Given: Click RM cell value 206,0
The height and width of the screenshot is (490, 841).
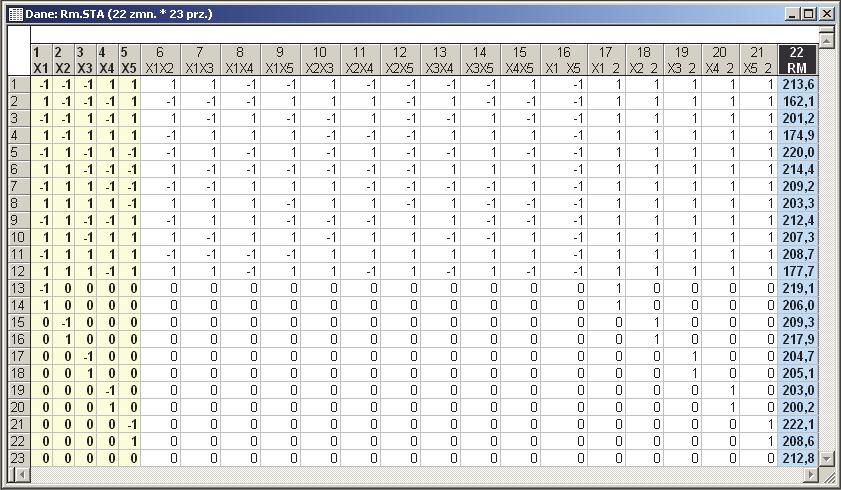Looking at the screenshot, I should click(x=798, y=306).
